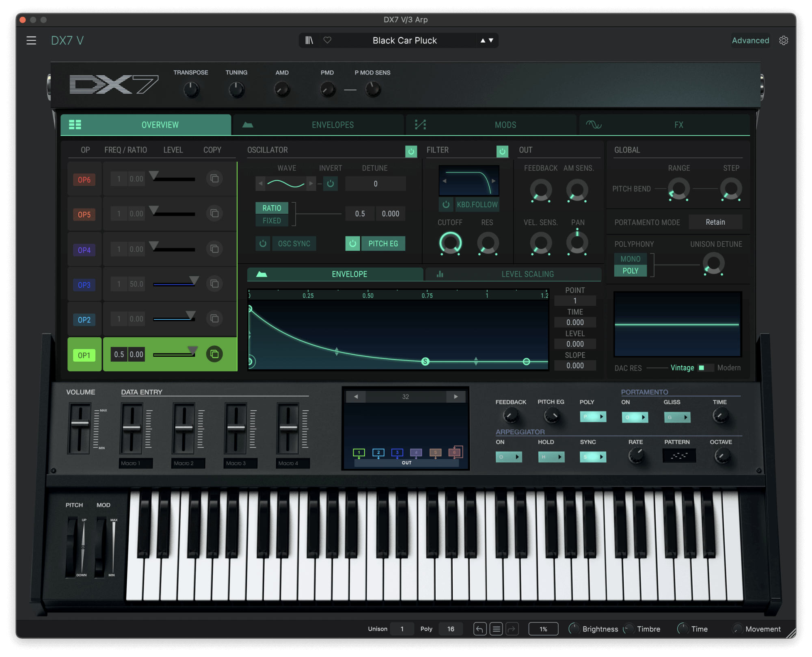
Task: Select operator OP3
Action: (x=84, y=285)
